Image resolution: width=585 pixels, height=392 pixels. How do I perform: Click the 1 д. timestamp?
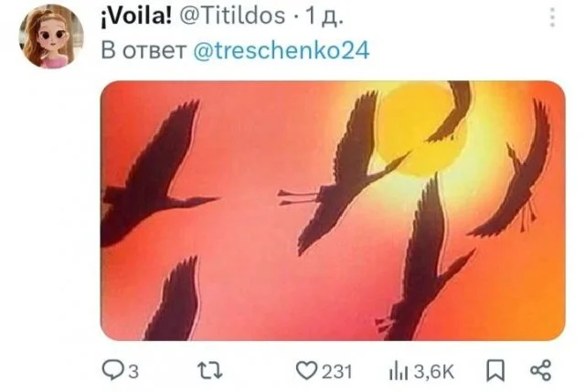324,16
